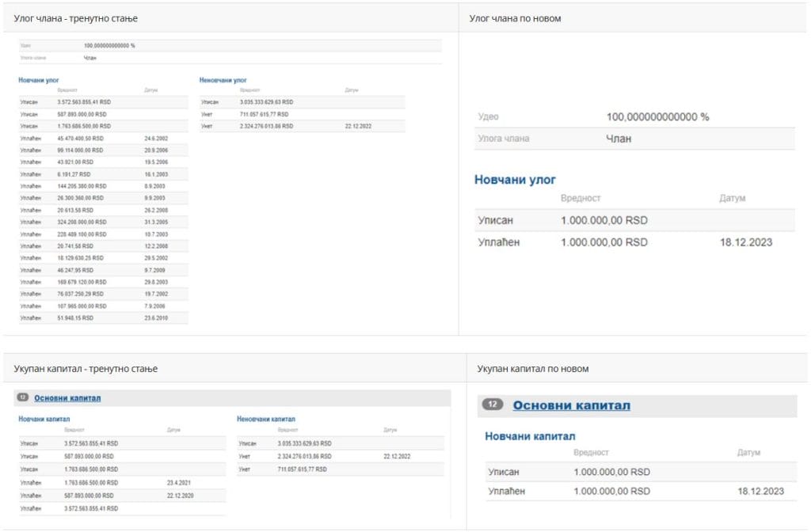Click the 12 badge in current capital panel
811x532 pixels.
point(23,397)
